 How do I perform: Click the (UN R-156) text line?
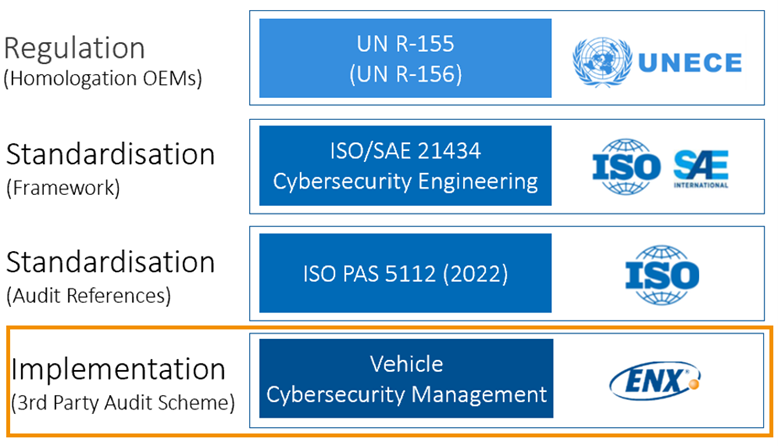(x=405, y=74)
